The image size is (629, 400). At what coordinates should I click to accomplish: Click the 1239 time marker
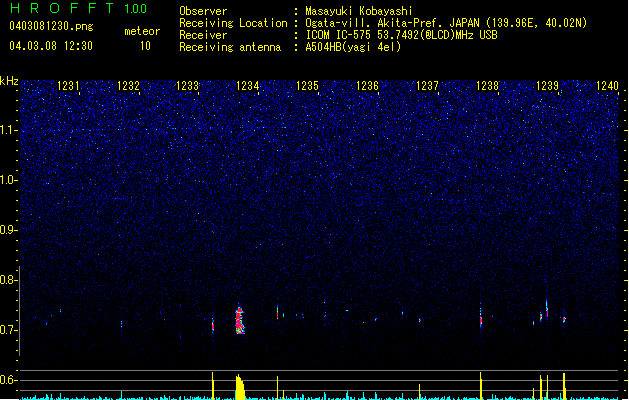pos(547,86)
